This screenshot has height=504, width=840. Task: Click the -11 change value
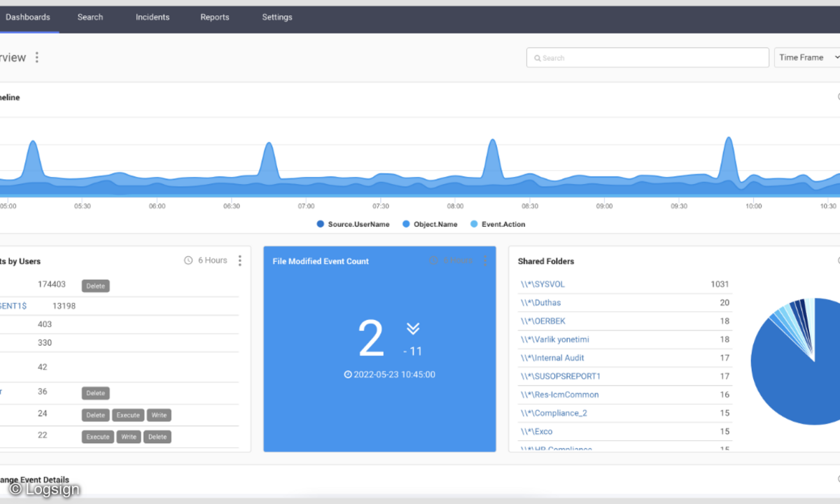click(x=413, y=351)
